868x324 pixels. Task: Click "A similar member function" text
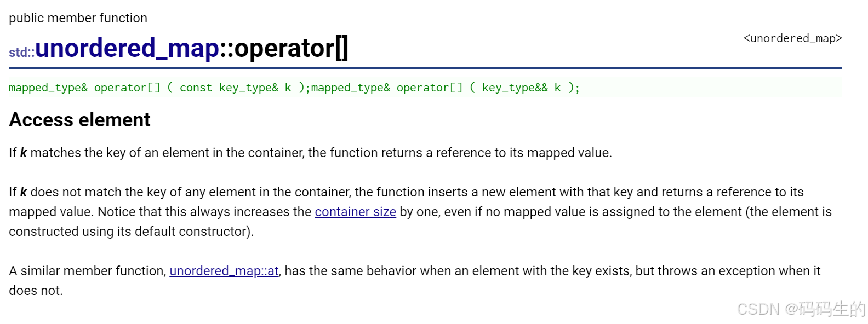tap(87, 271)
